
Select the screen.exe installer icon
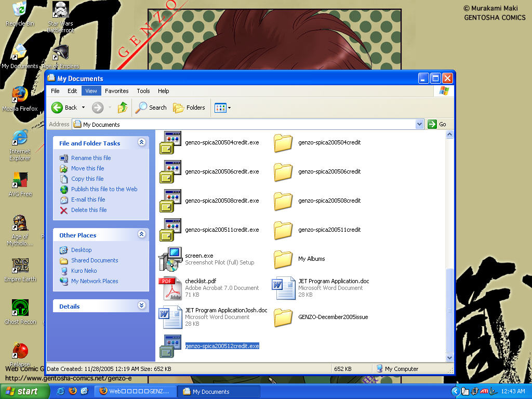point(170,259)
